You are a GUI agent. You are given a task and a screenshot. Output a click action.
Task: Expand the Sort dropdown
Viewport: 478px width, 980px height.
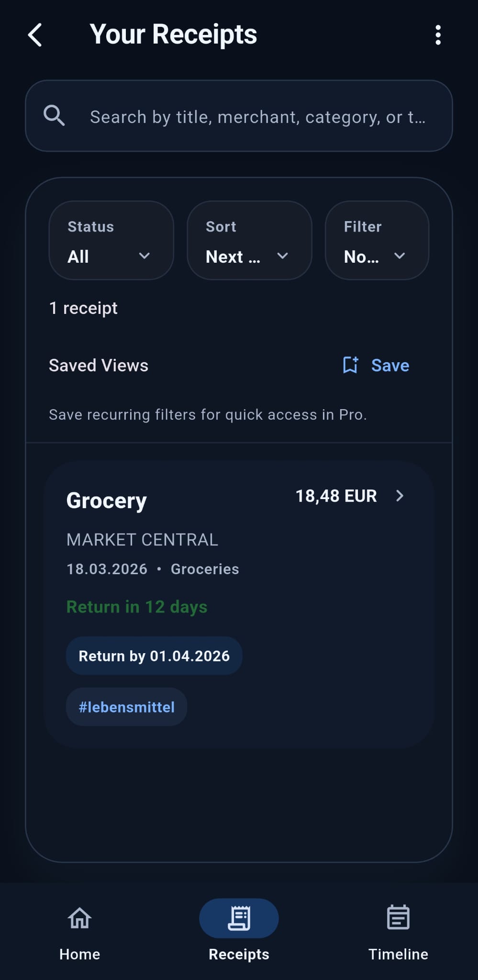click(249, 241)
